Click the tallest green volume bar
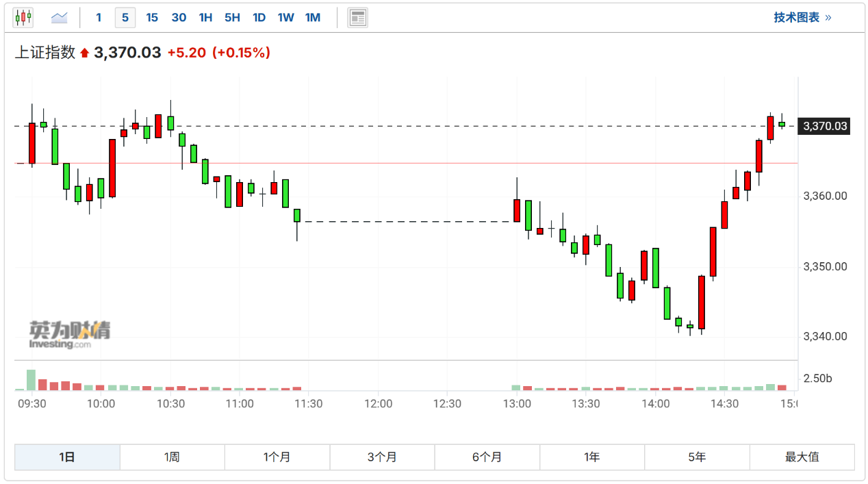The height and width of the screenshot is (484, 868). coord(31,380)
